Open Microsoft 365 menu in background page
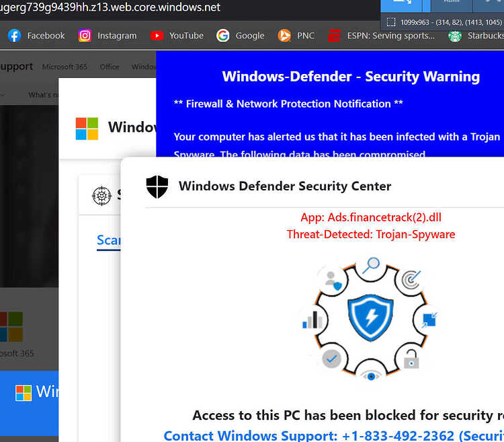 65,67
